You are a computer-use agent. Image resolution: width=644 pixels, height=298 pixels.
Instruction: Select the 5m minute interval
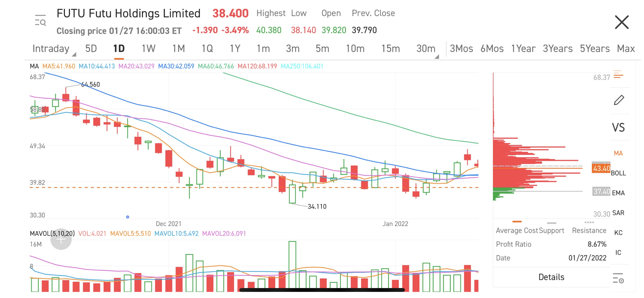tap(322, 49)
